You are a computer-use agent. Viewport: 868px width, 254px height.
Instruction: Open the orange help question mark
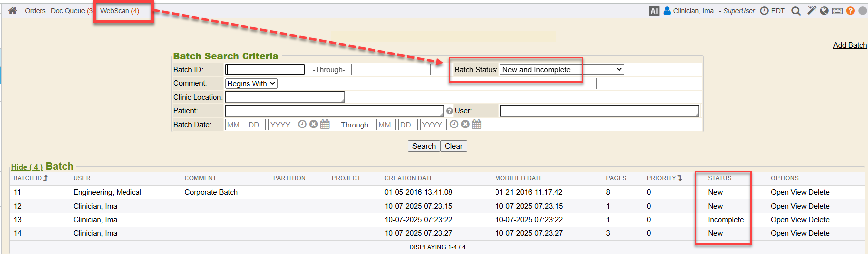coord(850,11)
